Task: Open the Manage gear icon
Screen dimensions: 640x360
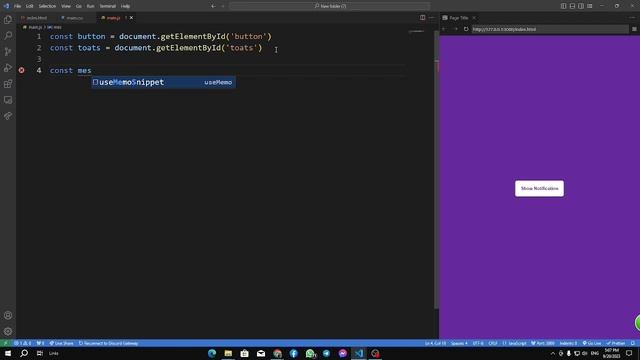Action: (8, 331)
